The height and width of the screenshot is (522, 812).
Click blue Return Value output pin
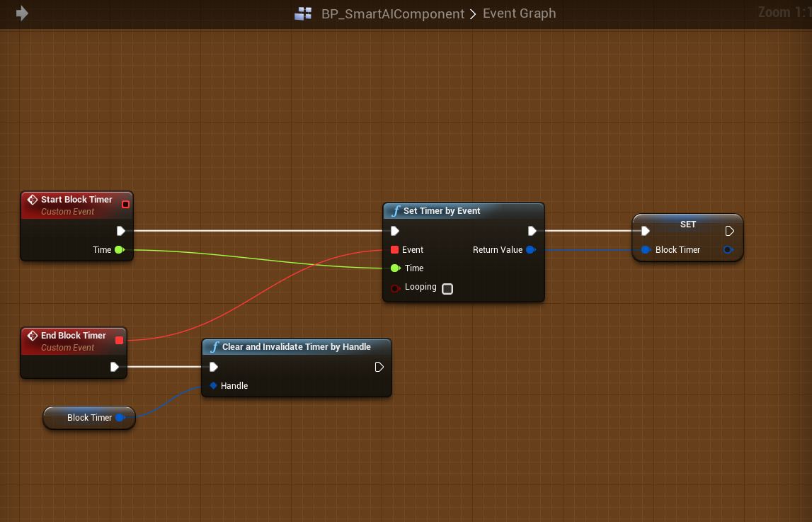(530, 249)
